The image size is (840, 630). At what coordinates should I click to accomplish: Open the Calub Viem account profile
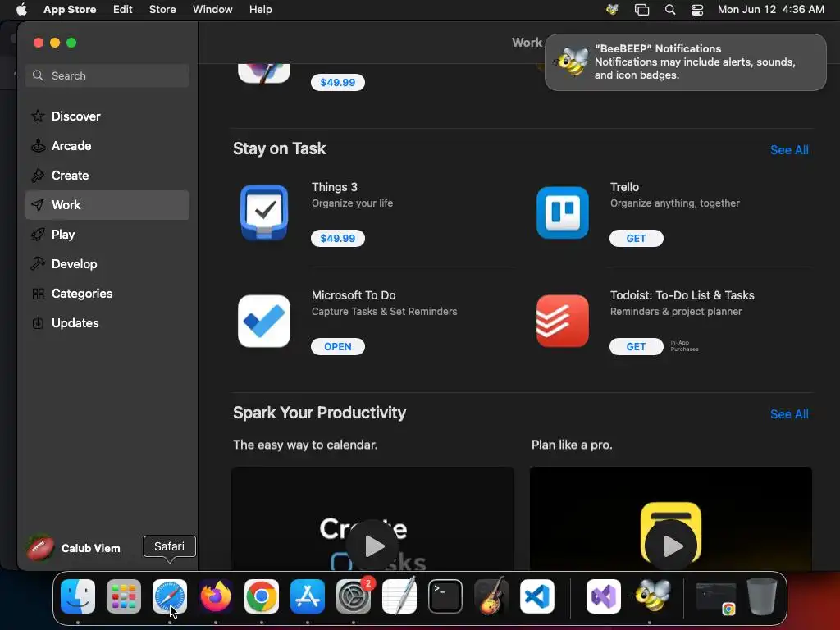(74, 548)
